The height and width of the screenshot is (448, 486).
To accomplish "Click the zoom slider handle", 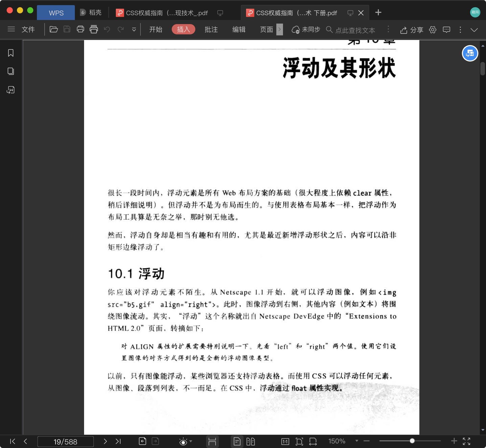I will click(412, 441).
